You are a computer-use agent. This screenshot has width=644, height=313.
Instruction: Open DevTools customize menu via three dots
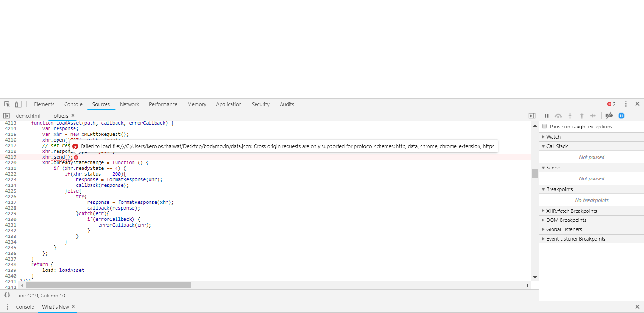tap(626, 103)
